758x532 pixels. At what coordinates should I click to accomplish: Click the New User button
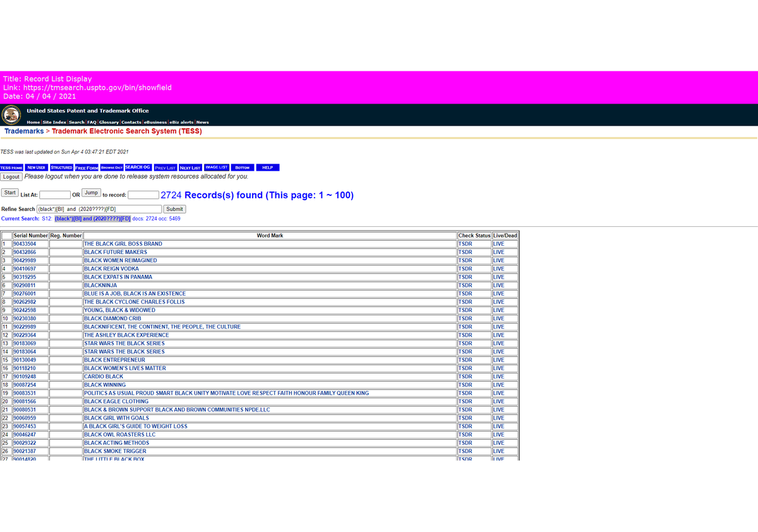(x=36, y=167)
